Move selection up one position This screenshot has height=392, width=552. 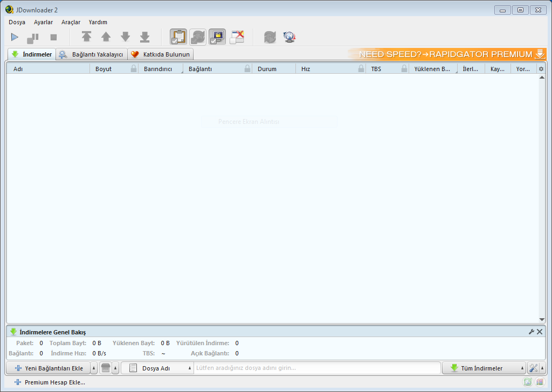(x=106, y=37)
